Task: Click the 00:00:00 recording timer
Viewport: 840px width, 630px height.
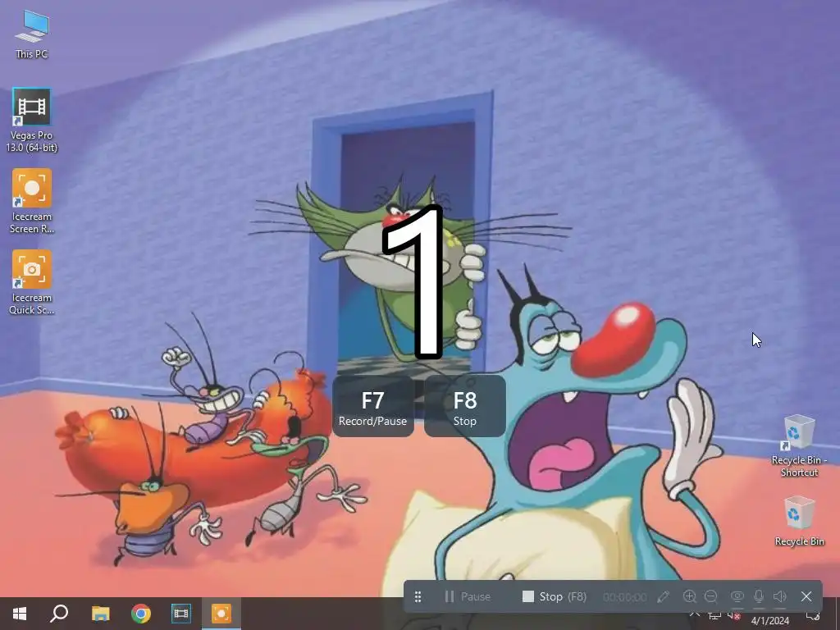Action: coord(624,597)
